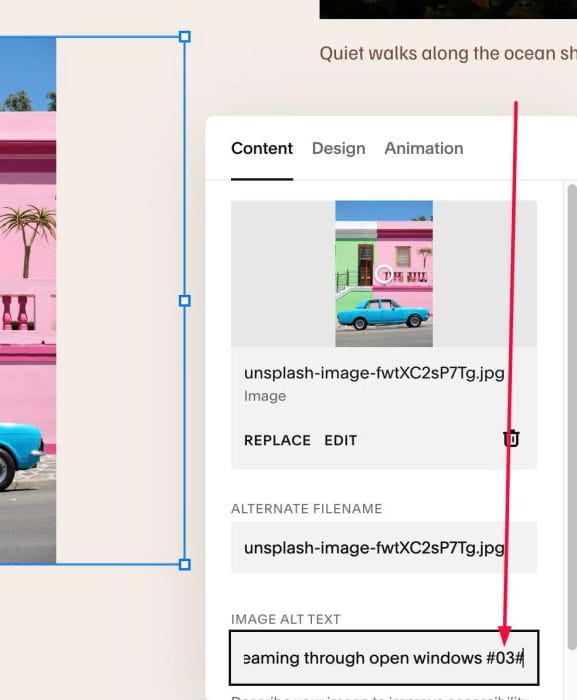Click the 'ALTERNATE FILENAME' label
This screenshot has width=577, height=700.
[x=306, y=509]
